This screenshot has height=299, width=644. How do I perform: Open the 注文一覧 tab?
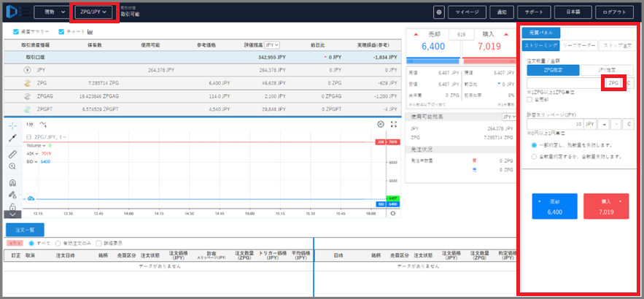(x=25, y=230)
